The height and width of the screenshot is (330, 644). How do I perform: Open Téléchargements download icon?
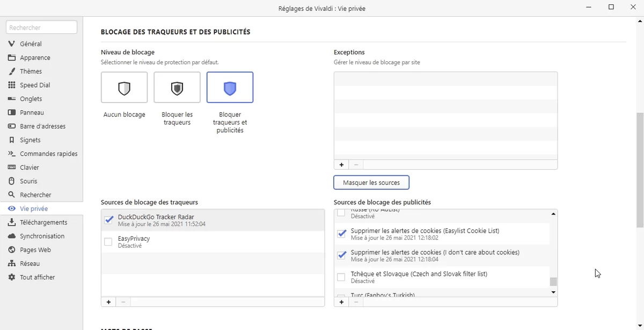12,223
